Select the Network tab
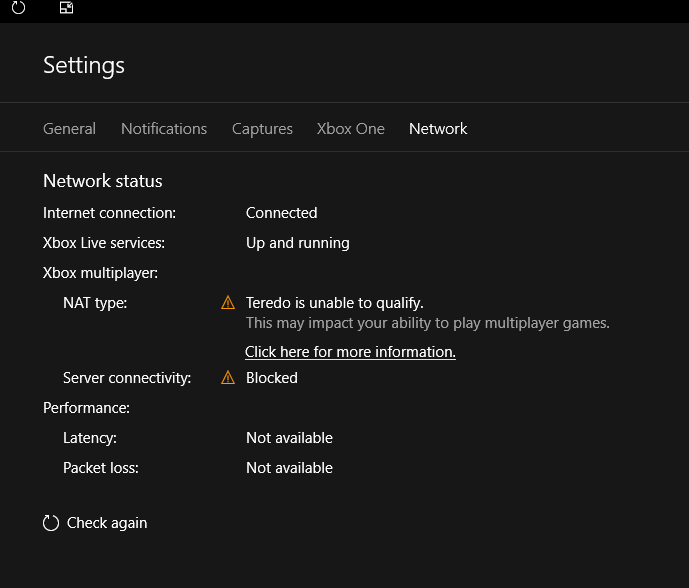The width and height of the screenshot is (689, 588). coord(438,129)
